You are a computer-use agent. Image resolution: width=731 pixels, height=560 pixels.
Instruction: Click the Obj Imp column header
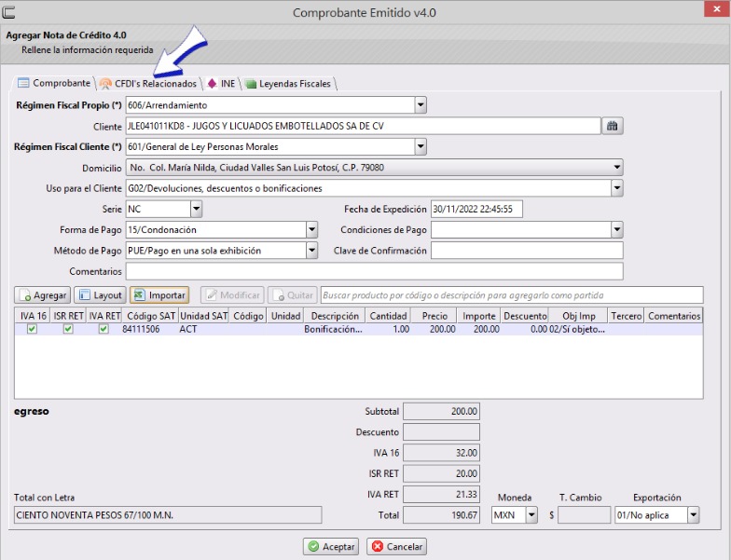pos(578,316)
